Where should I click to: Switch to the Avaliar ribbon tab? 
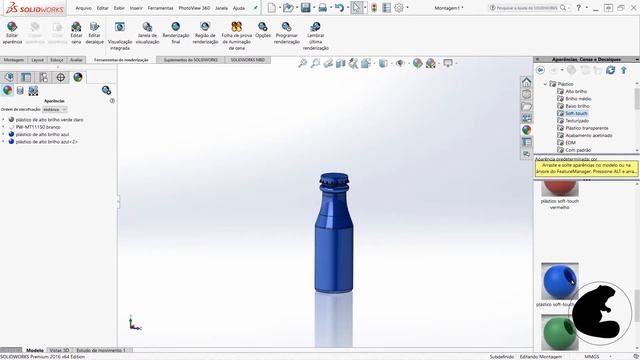(76, 60)
